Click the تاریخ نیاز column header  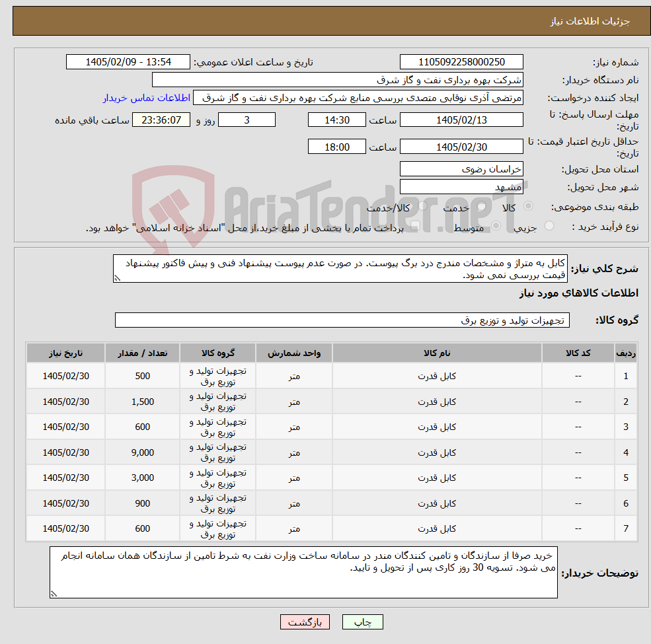pos(65,353)
